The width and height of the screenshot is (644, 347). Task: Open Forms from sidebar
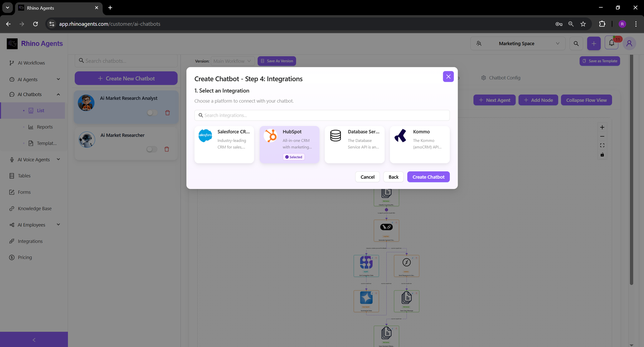pos(24,192)
